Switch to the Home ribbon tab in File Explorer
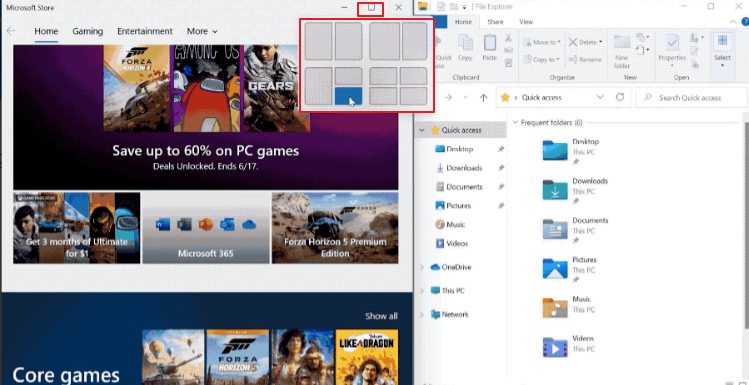 coord(463,22)
